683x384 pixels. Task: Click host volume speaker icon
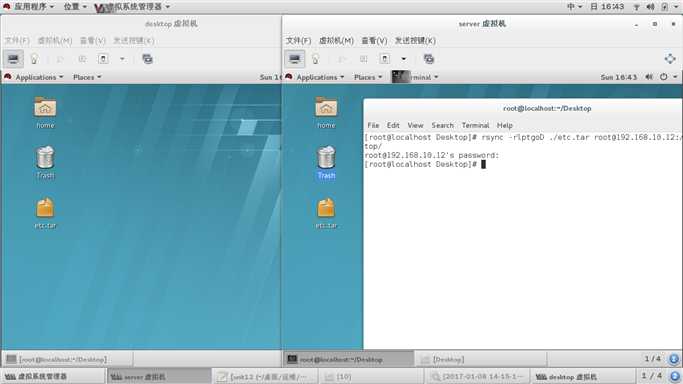[x=650, y=7]
